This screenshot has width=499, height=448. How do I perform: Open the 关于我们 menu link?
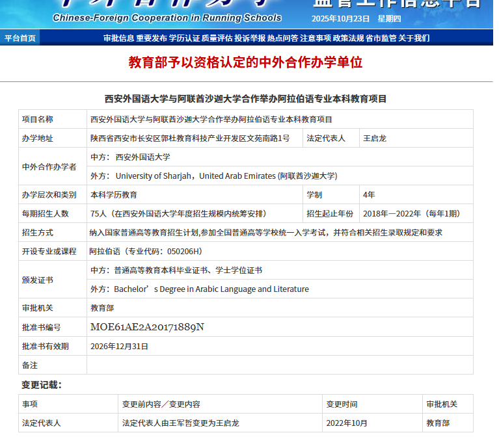point(414,38)
